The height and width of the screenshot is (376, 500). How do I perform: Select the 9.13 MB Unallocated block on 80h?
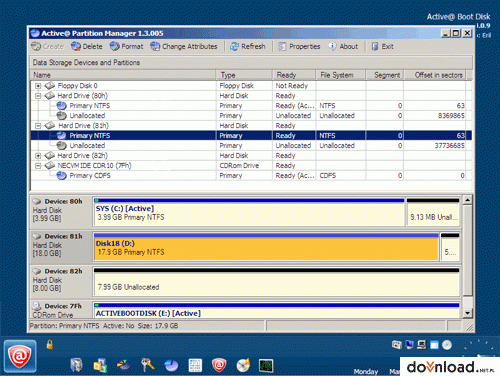coord(433,212)
